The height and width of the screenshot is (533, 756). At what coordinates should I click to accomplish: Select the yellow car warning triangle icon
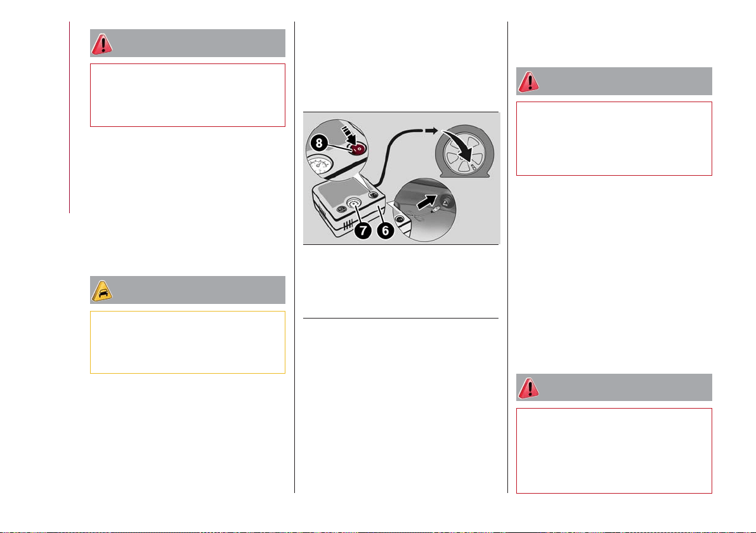(101, 291)
